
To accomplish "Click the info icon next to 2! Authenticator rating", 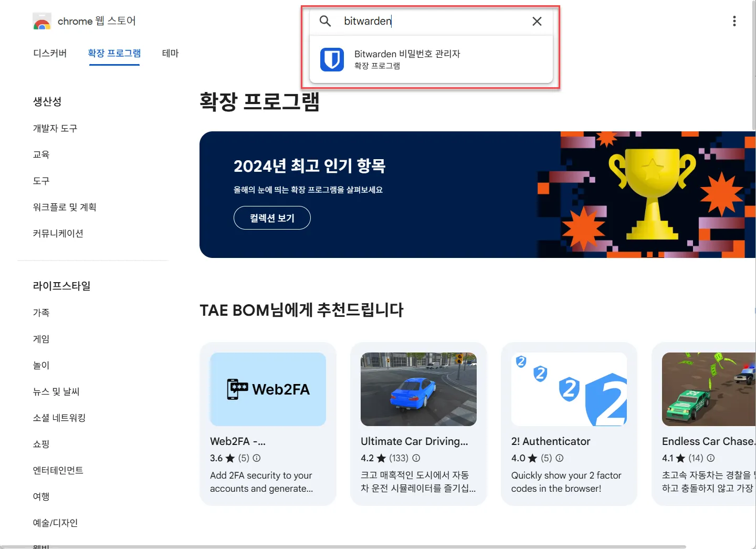I will pos(560,458).
